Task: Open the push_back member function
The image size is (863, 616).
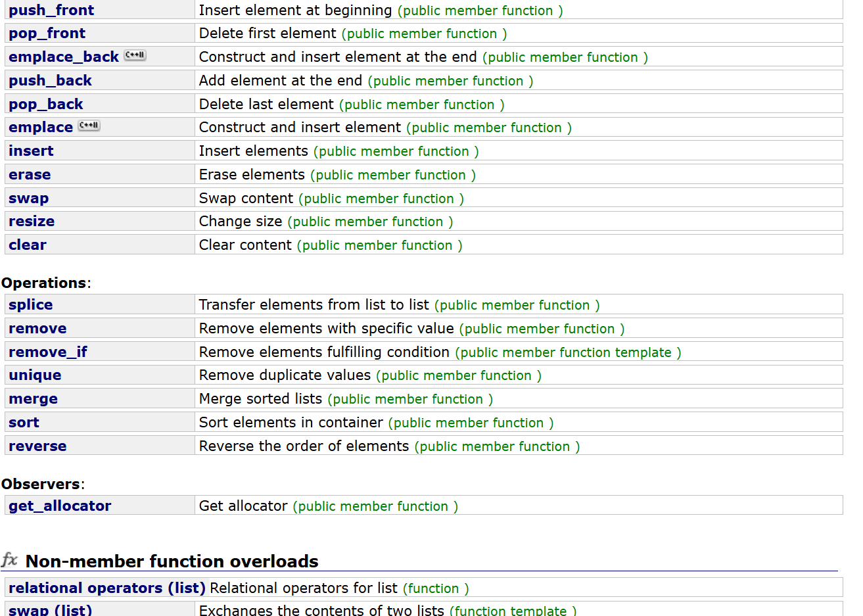Action: (x=50, y=81)
